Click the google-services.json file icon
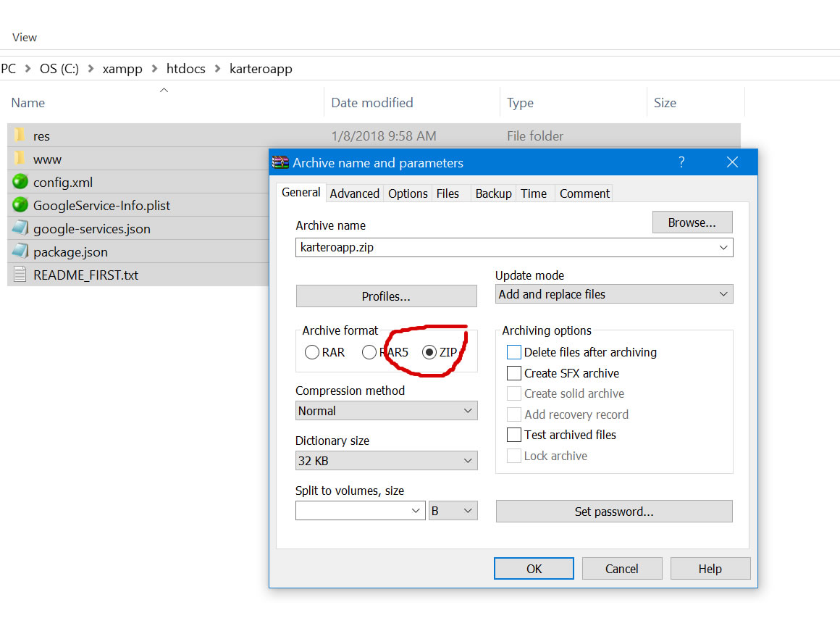 pos(20,228)
